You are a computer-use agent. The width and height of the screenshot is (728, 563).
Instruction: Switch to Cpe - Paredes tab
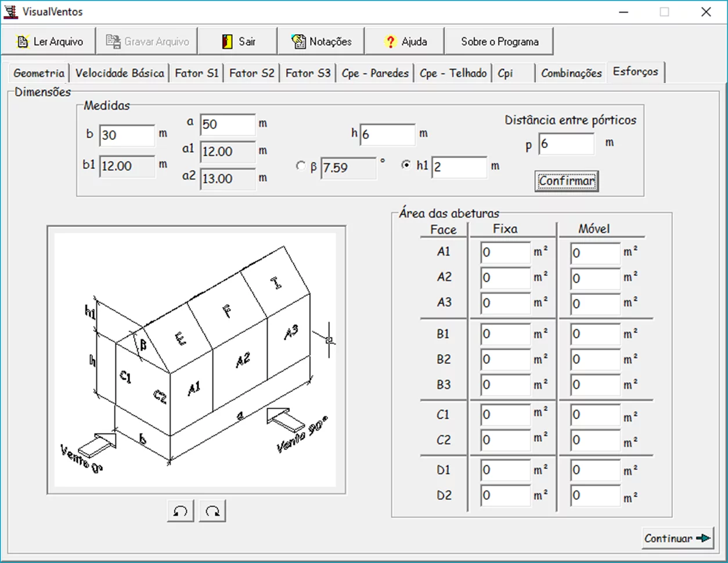375,73
